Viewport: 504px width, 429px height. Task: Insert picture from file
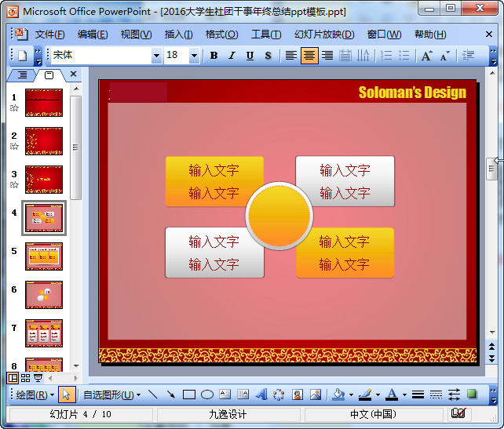(316, 394)
